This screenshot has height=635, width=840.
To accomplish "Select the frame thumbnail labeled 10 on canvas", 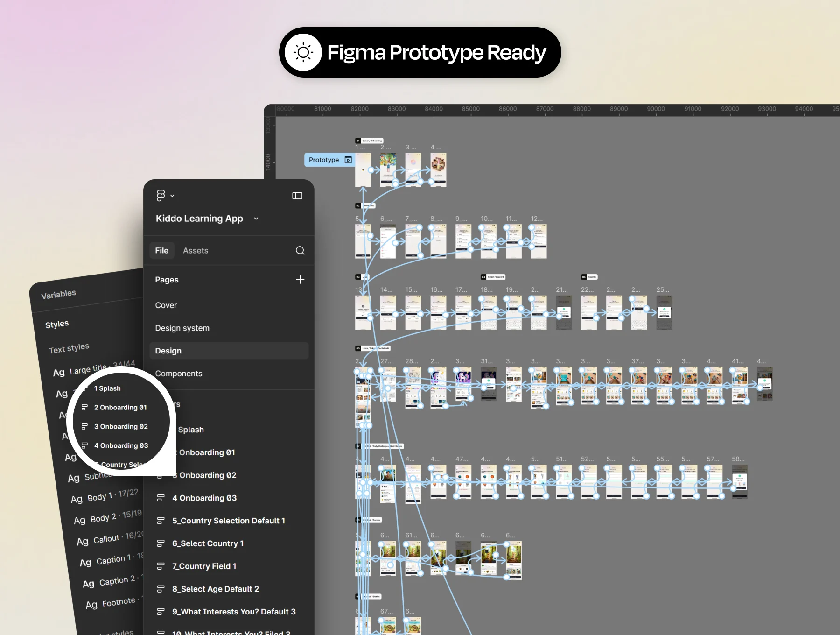I will click(x=489, y=241).
